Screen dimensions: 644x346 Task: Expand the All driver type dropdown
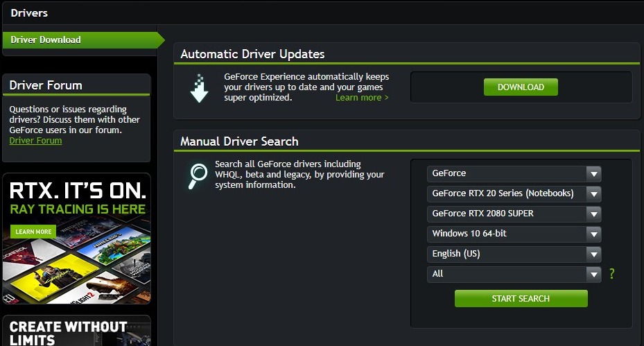(514, 274)
